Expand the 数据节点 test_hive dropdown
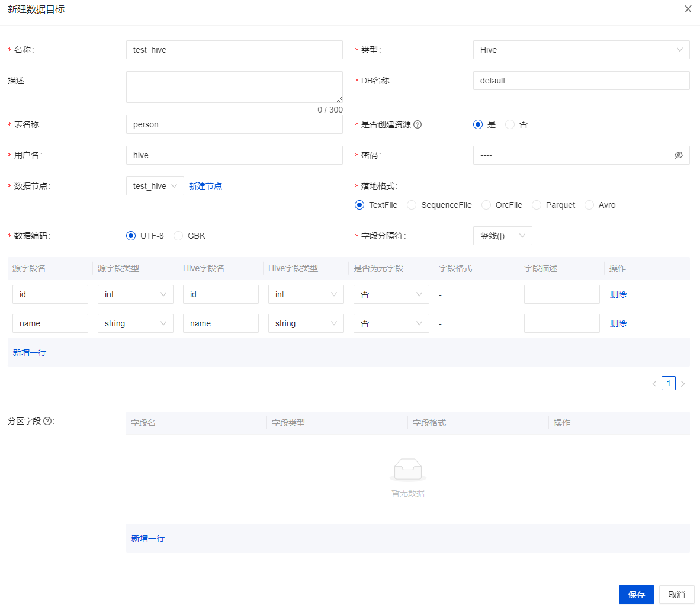The height and width of the screenshot is (607, 700). click(155, 186)
